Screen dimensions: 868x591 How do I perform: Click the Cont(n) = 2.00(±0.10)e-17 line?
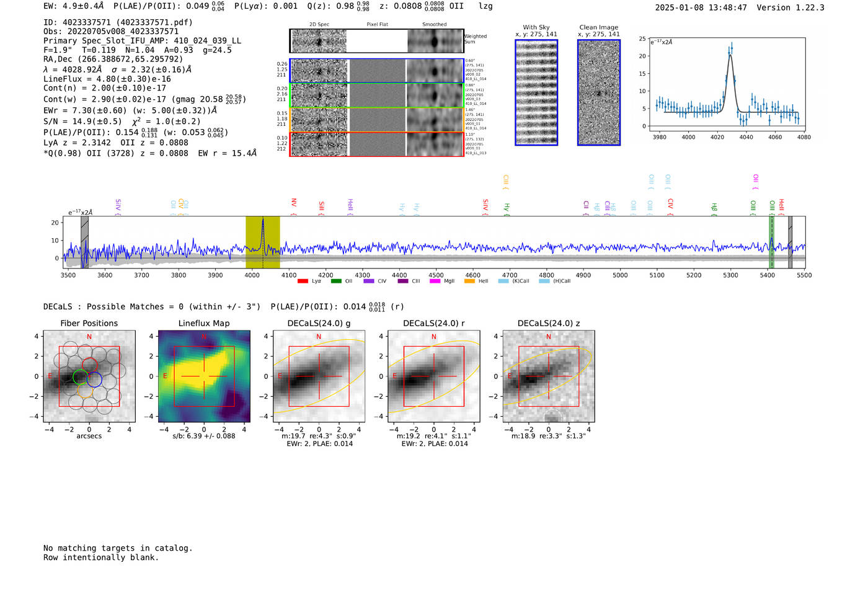pos(105,88)
